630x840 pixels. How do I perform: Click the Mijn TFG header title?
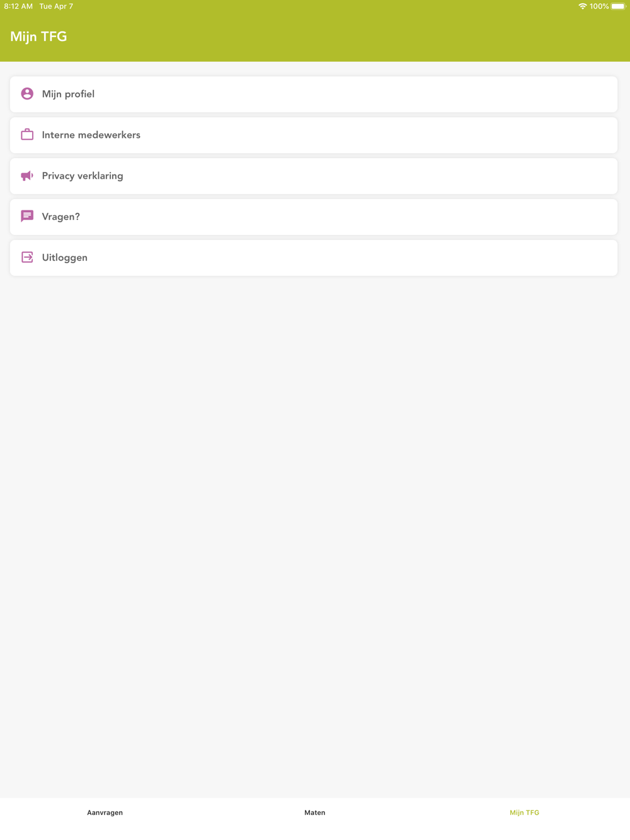click(x=38, y=37)
